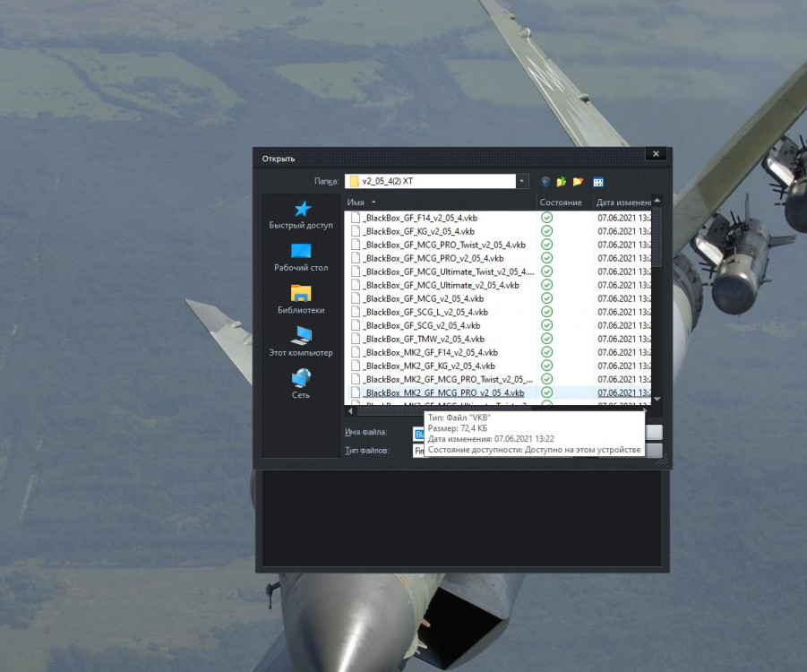The height and width of the screenshot is (672, 807).
Task: Select file _BlackBox_GF_KG_v2_05_4.vkb
Action: pos(419,231)
